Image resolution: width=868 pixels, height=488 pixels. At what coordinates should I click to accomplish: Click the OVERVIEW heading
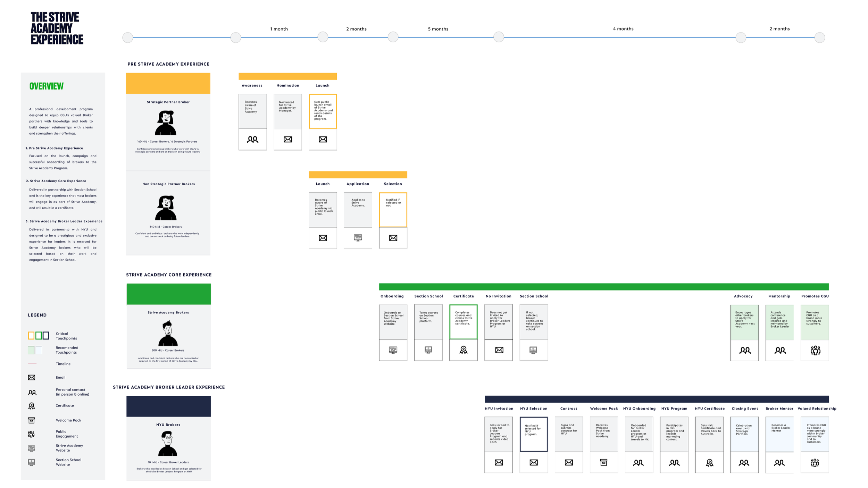pyautogui.click(x=47, y=86)
